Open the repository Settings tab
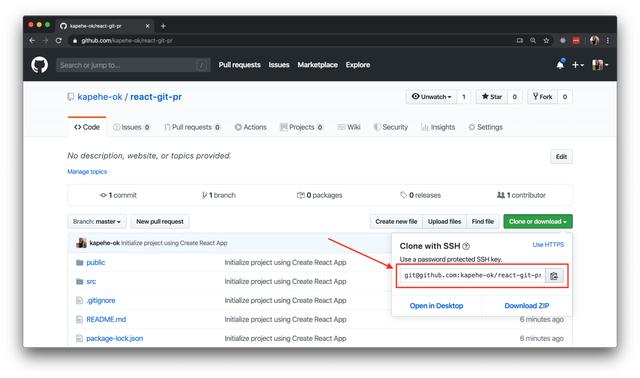 (x=485, y=127)
